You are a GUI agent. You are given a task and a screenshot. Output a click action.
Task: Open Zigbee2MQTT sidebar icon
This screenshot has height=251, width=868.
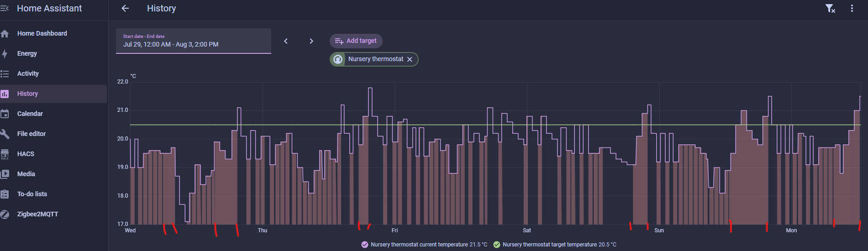pos(5,214)
